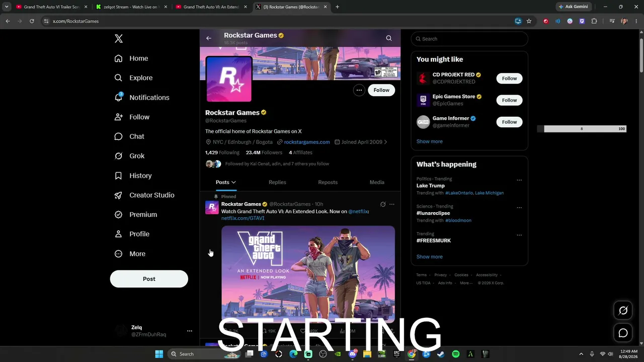The image size is (644, 362).
Task: Follow Epic Games Store
Action: (509, 100)
